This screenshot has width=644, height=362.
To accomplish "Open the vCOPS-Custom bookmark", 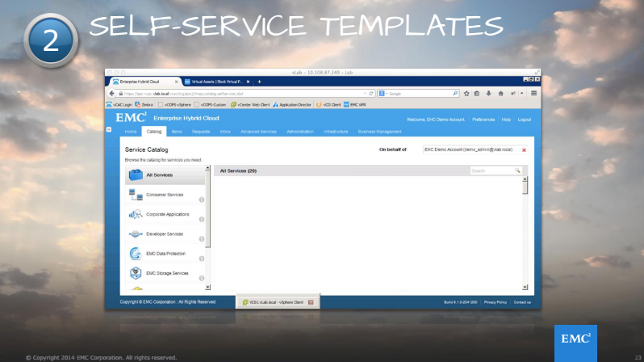I will (x=210, y=104).
